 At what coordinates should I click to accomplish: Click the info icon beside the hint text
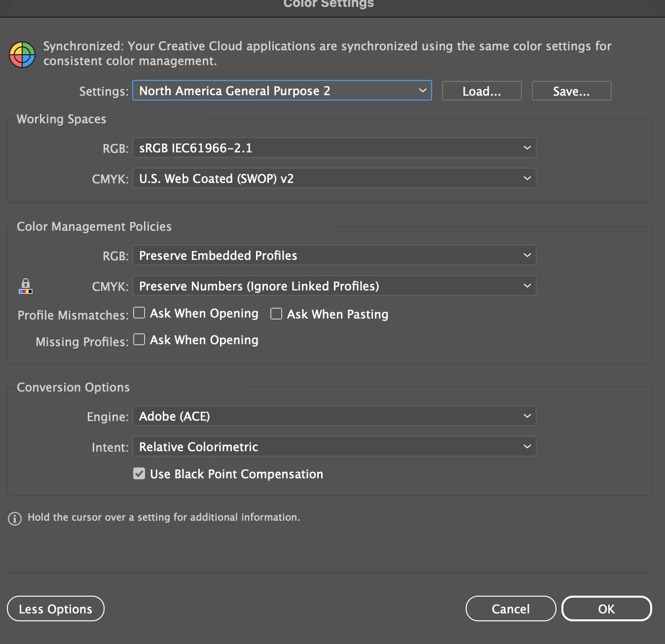pyautogui.click(x=15, y=518)
